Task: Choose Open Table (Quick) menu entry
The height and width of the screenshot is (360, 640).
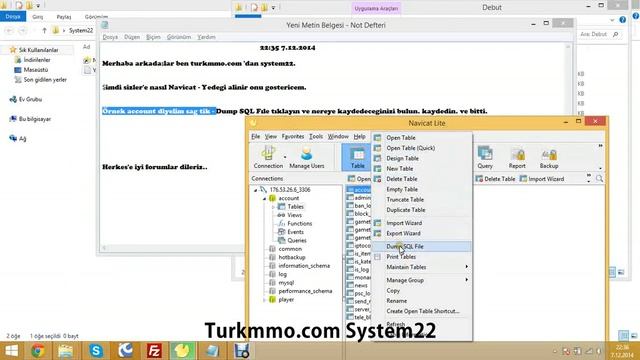Action: click(x=422, y=148)
